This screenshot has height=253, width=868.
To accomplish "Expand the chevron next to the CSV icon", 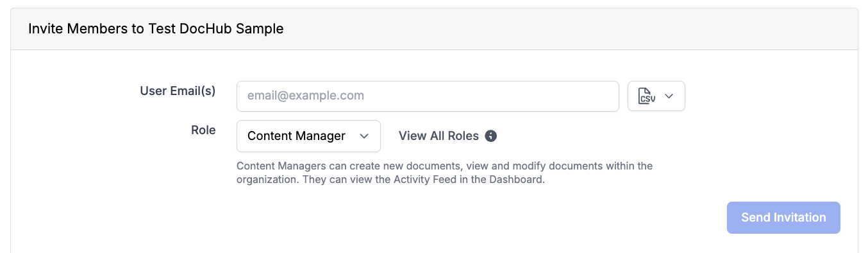I will (669, 96).
